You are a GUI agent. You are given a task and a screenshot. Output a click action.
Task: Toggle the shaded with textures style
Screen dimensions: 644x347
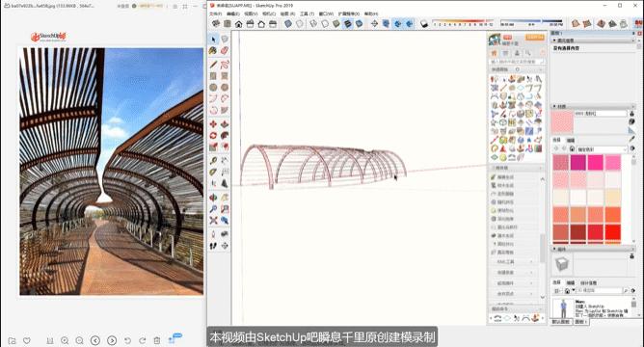(x=347, y=24)
